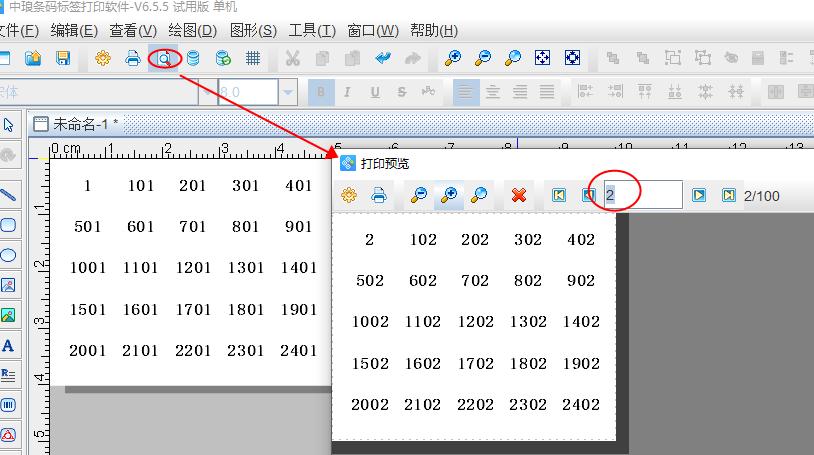Viewport: 814px width, 455px height.
Task: Click zoom in within the print preview toolbar
Action: pos(449,195)
